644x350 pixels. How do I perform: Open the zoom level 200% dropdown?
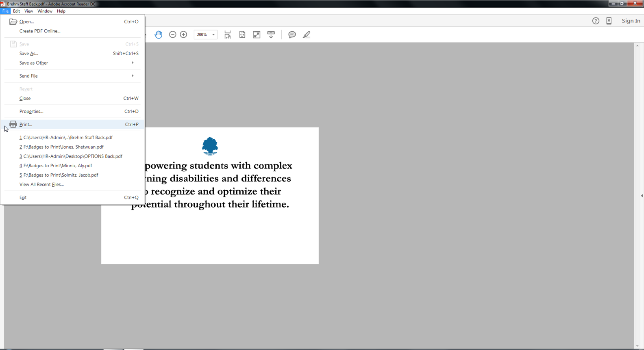pos(213,35)
